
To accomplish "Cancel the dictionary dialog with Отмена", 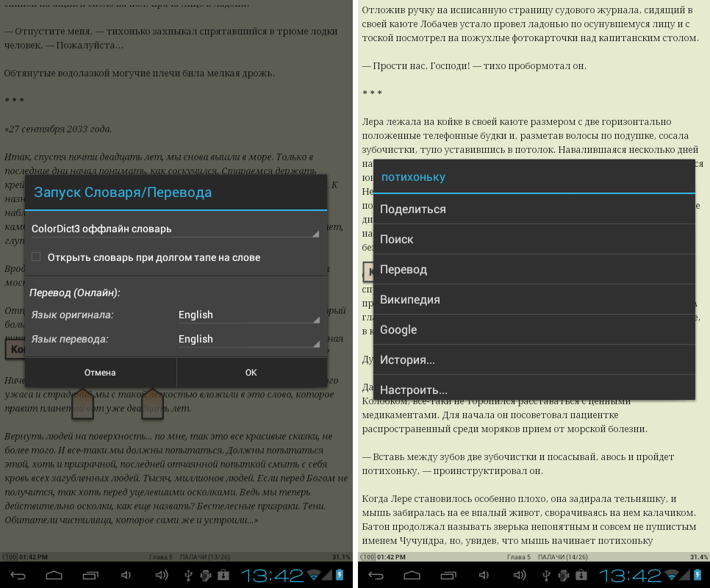I will pos(100,373).
